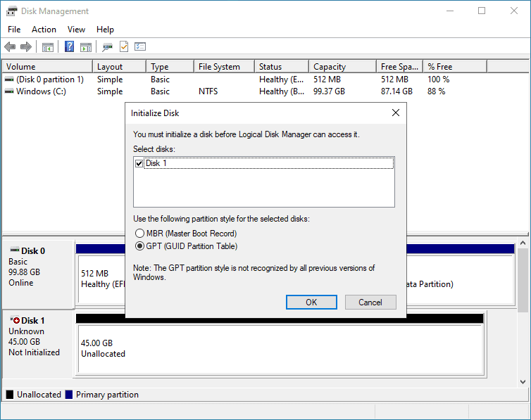Click scroll up arrow in disk pane
The height and width of the screenshot is (420, 531).
tap(523, 243)
